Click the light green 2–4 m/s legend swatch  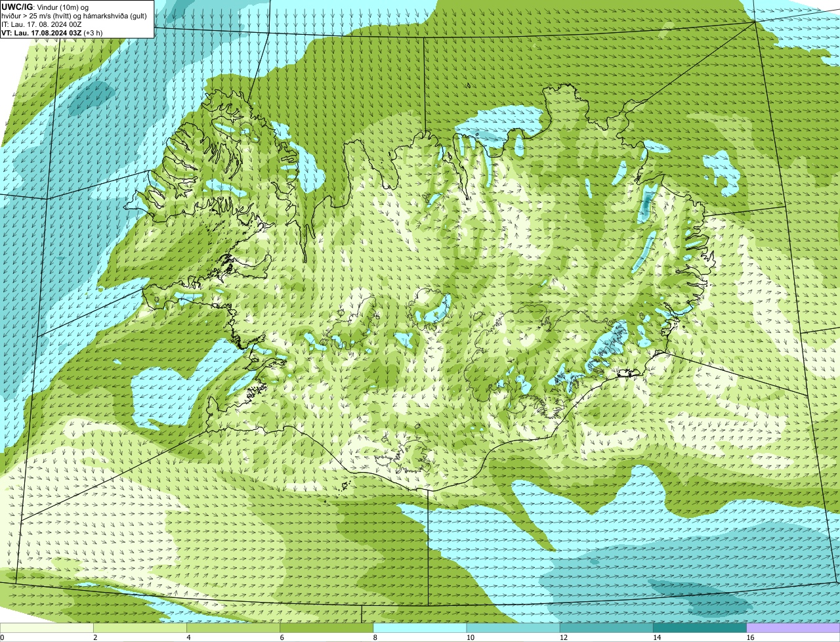tap(140, 628)
